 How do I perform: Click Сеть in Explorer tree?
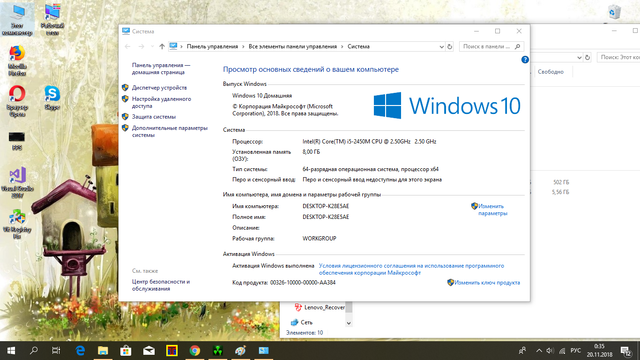coord(306,322)
